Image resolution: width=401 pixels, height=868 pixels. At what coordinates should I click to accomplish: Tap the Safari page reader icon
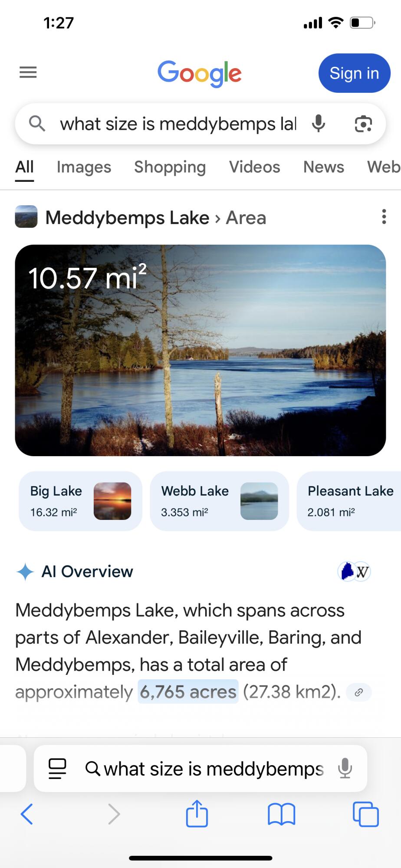pyautogui.click(x=57, y=769)
